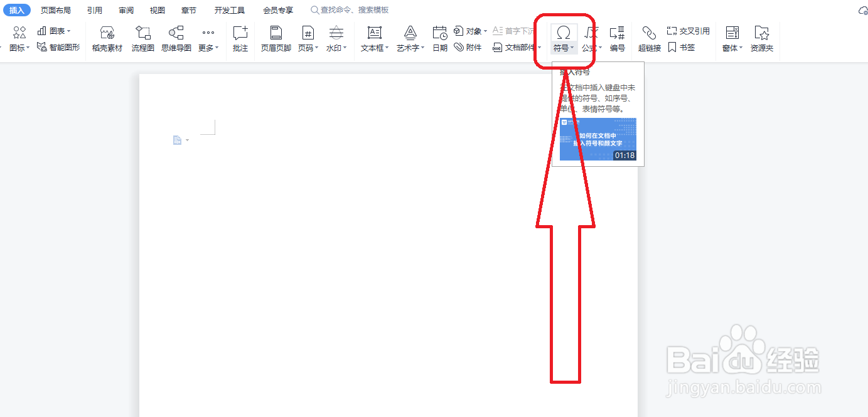Expand the 艺术字 dropdown arrow
The image size is (868, 417).
coord(423,48)
